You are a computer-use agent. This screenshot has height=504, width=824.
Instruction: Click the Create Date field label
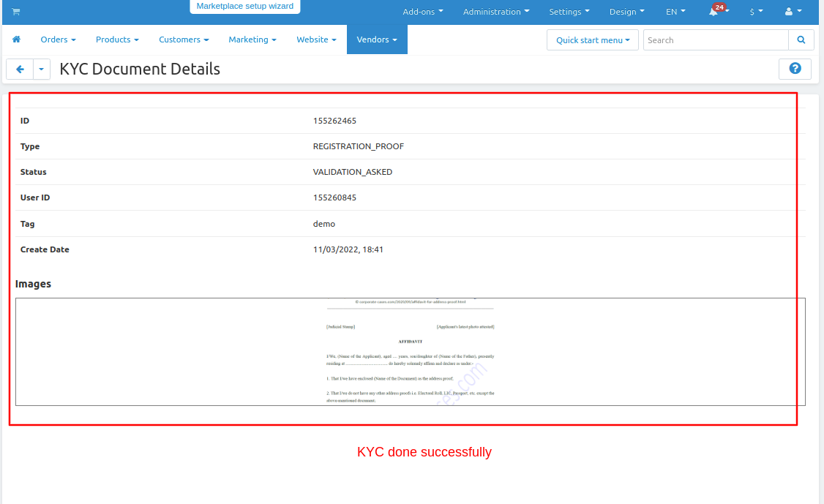[45, 249]
